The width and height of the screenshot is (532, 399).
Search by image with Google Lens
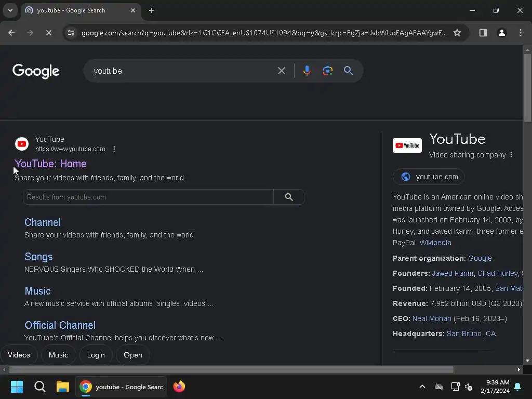click(x=327, y=71)
